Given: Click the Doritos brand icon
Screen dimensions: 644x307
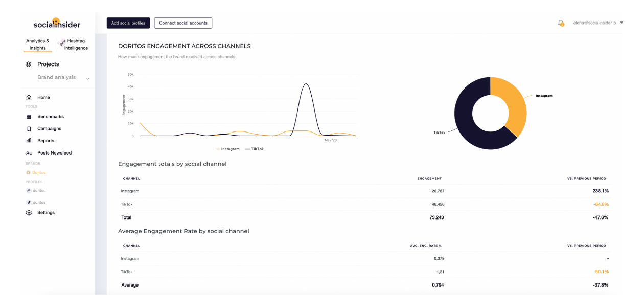Looking at the screenshot, I should (x=29, y=173).
